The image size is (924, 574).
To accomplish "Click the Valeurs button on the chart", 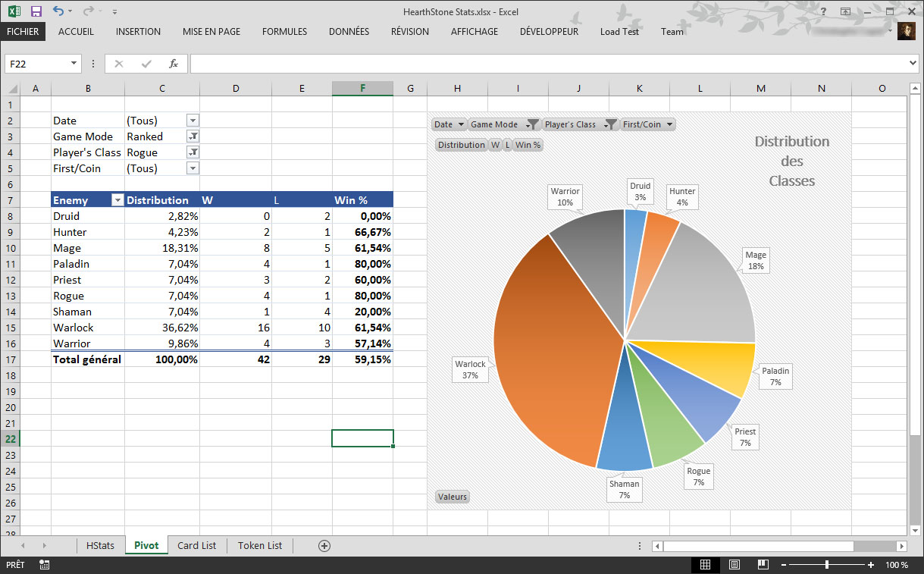I will pos(453,497).
